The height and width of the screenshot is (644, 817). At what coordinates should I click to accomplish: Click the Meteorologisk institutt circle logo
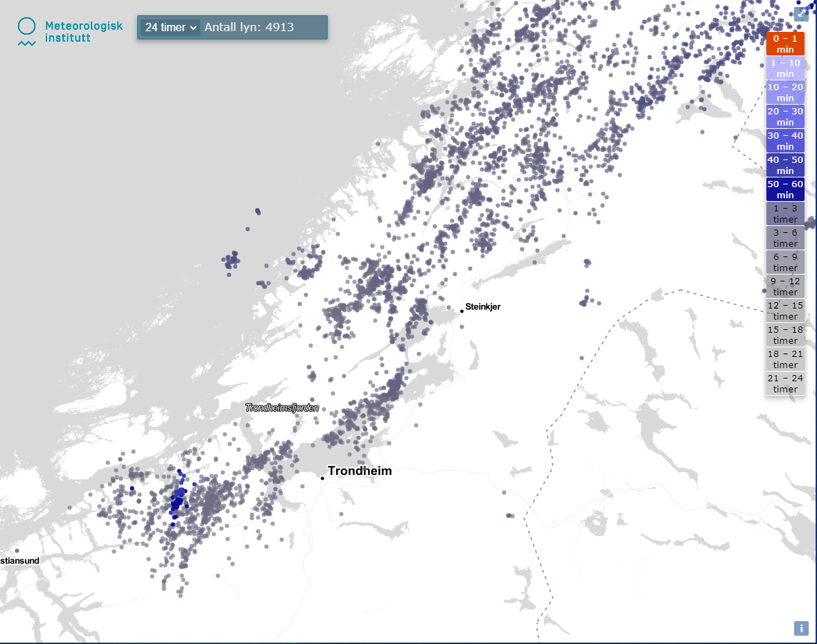26,26
